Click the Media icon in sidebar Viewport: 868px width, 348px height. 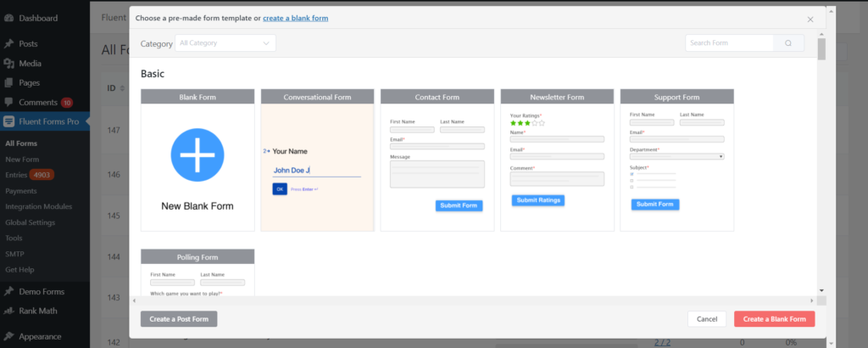point(8,63)
